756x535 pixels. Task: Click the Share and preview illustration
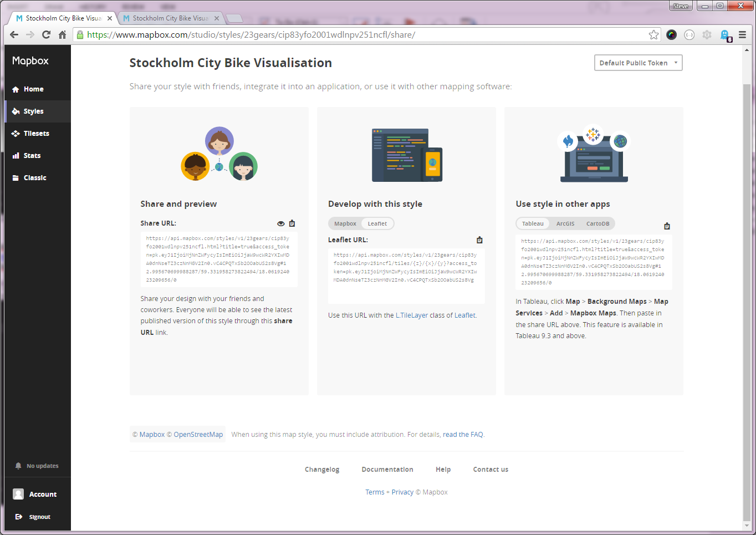pos(219,154)
